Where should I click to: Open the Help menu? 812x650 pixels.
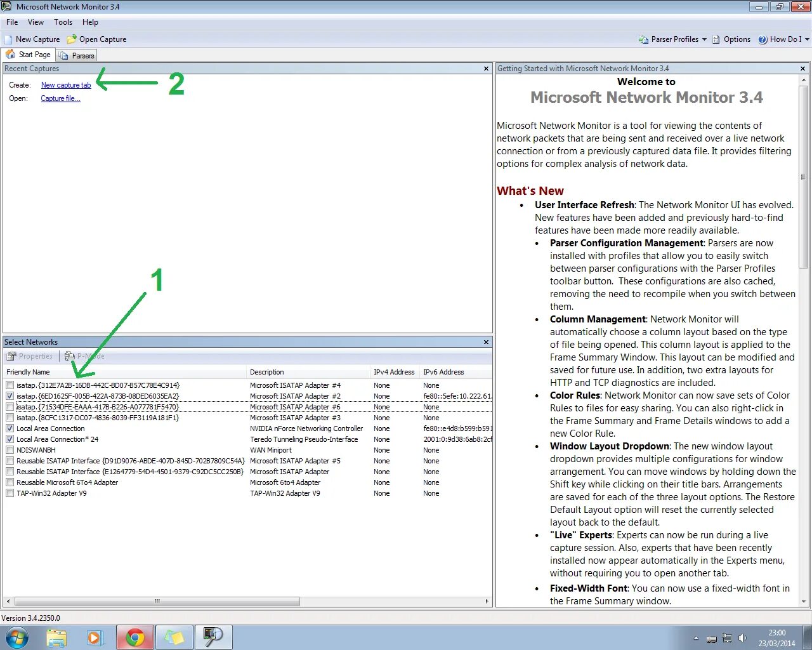[90, 22]
